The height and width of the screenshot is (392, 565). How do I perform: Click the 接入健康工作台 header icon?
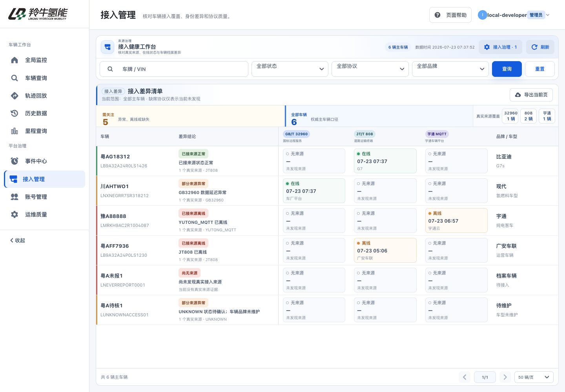[x=108, y=47]
